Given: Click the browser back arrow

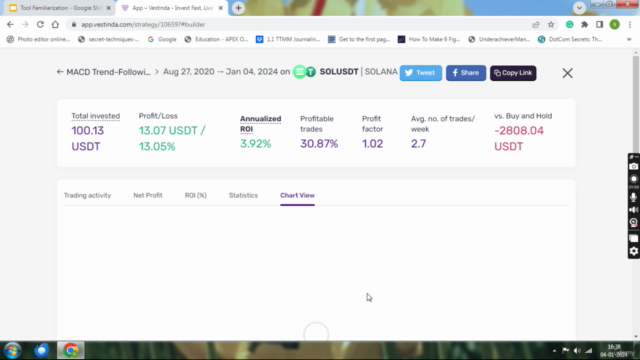Looking at the screenshot, I should [10, 24].
